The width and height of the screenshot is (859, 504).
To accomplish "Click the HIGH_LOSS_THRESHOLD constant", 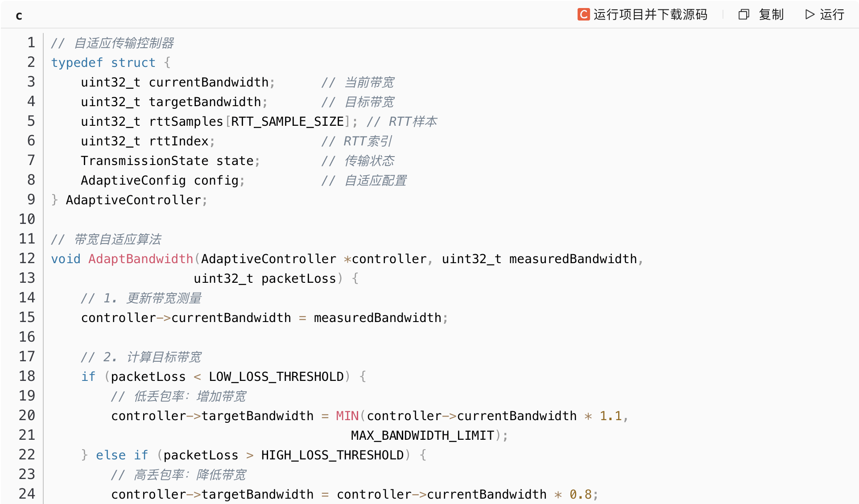I will [x=332, y=455].
